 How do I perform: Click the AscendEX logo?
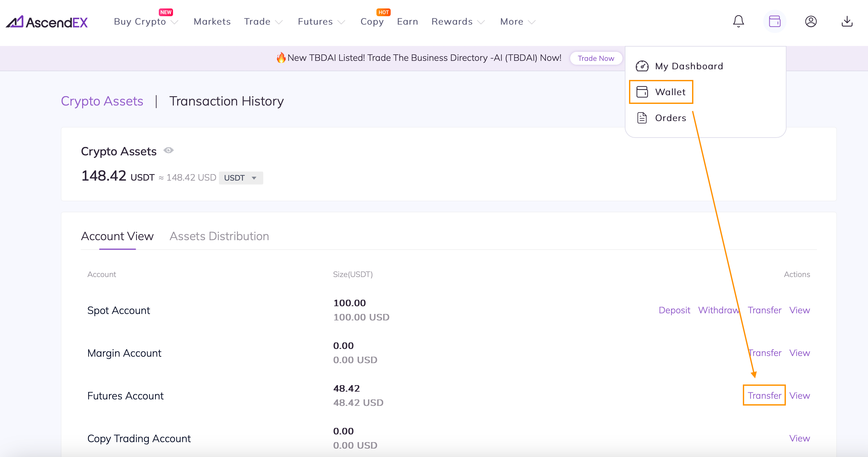coord(47,22)
